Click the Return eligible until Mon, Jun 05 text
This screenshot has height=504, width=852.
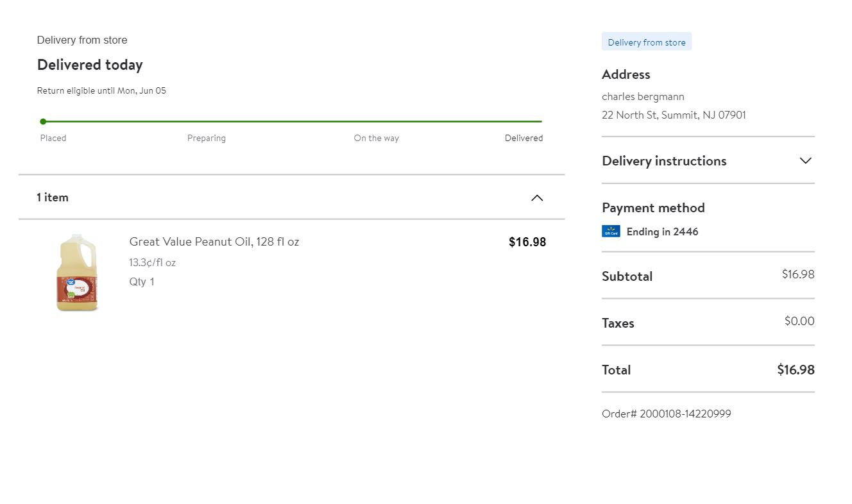click(101, 90)
